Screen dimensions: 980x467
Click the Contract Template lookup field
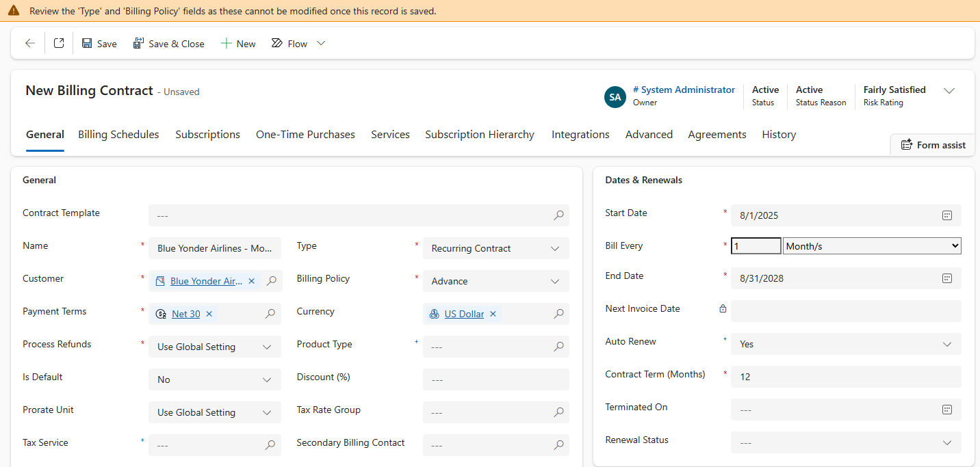point(359,215)
